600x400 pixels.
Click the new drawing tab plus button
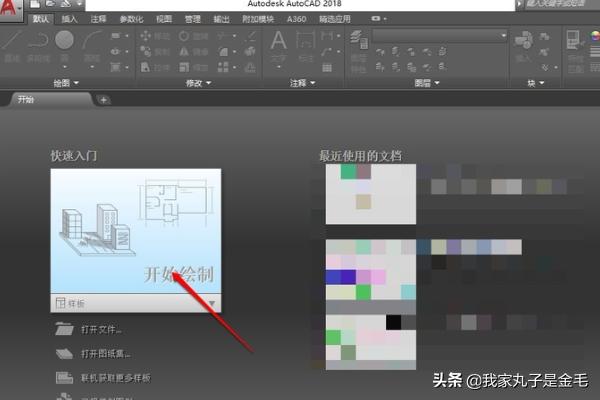[x=104, y=99]
